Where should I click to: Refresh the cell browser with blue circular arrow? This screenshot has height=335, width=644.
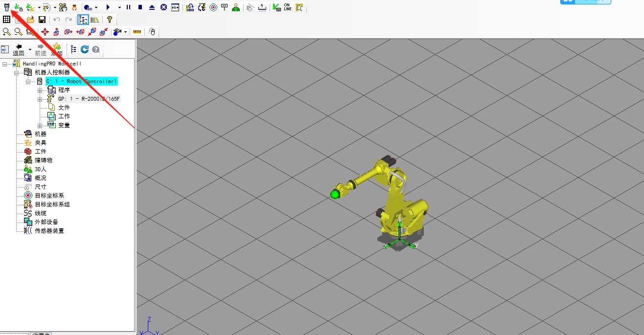(x=85, y=49)
